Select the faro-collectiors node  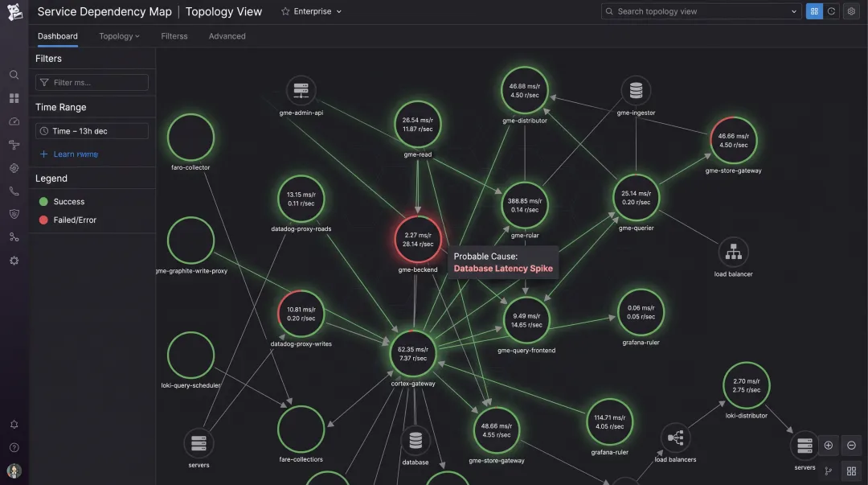[x=301, y=430]
